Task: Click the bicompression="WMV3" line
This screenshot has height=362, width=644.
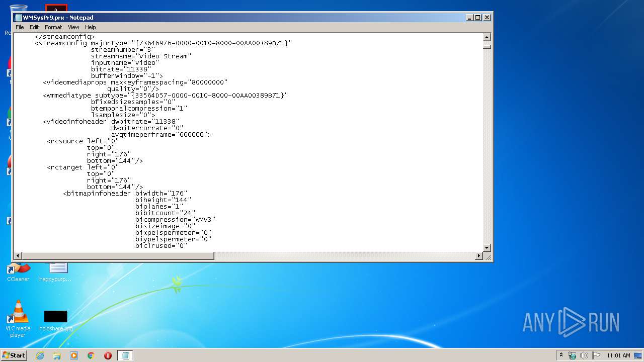Action: pos(175,220)
